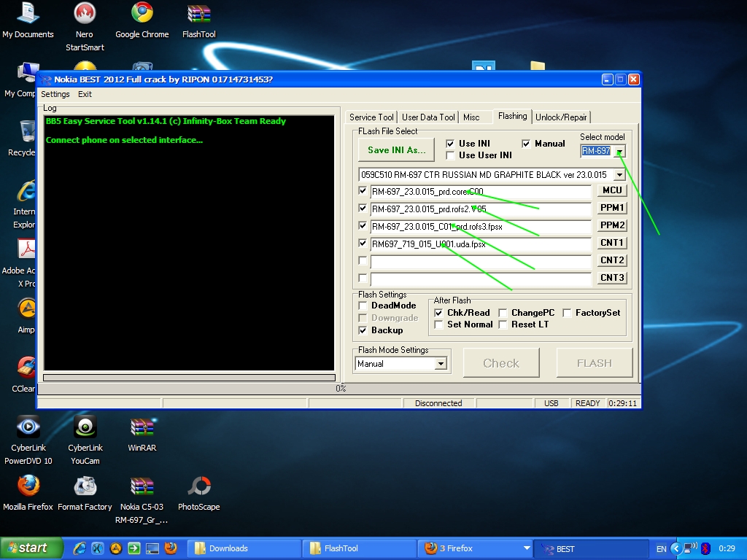Click the MCU file browse button
The height and width of the screenshot is (560, 747).
click(612, 190)
